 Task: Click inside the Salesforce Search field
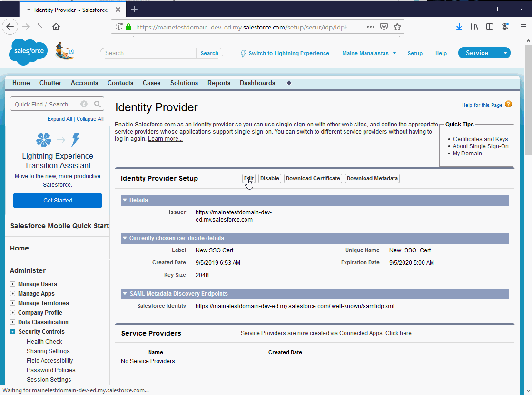(148, 53)
